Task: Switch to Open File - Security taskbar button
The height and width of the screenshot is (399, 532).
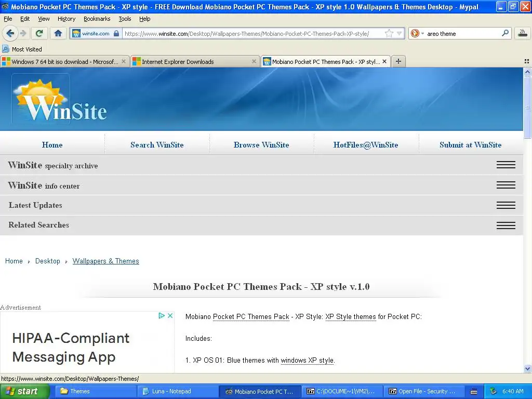Action: click(x=424, y=391)
